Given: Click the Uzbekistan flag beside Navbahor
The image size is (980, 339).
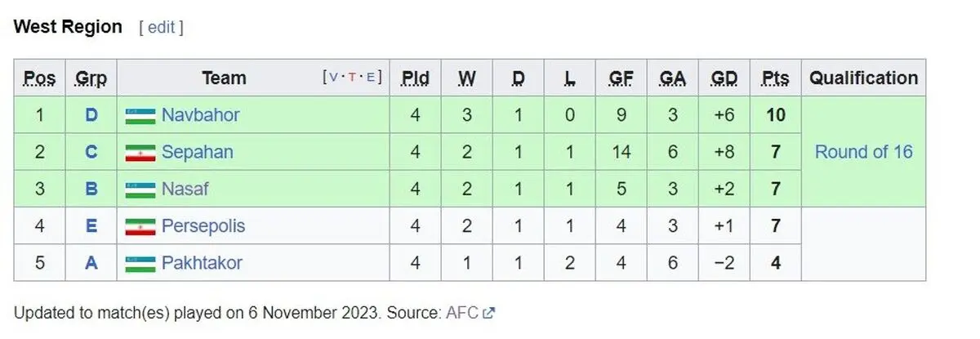Looking at the screenshot, I should [x=140, y=115].
